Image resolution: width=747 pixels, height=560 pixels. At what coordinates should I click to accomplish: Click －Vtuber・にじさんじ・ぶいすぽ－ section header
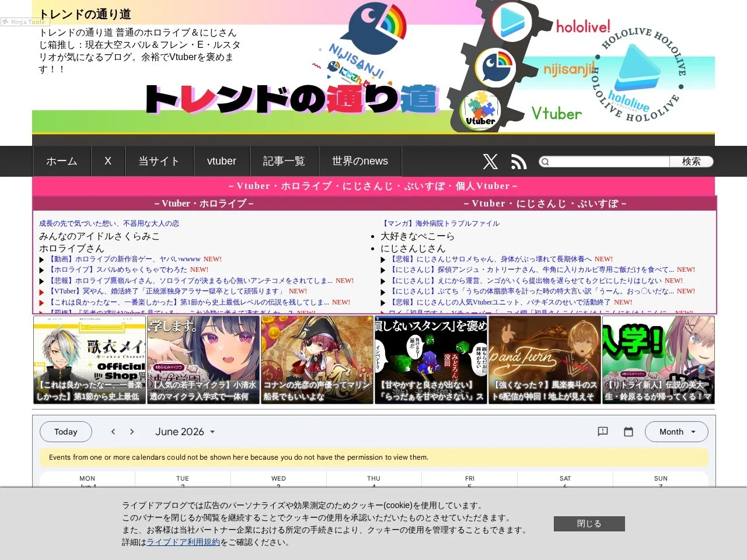coord(545,204)
